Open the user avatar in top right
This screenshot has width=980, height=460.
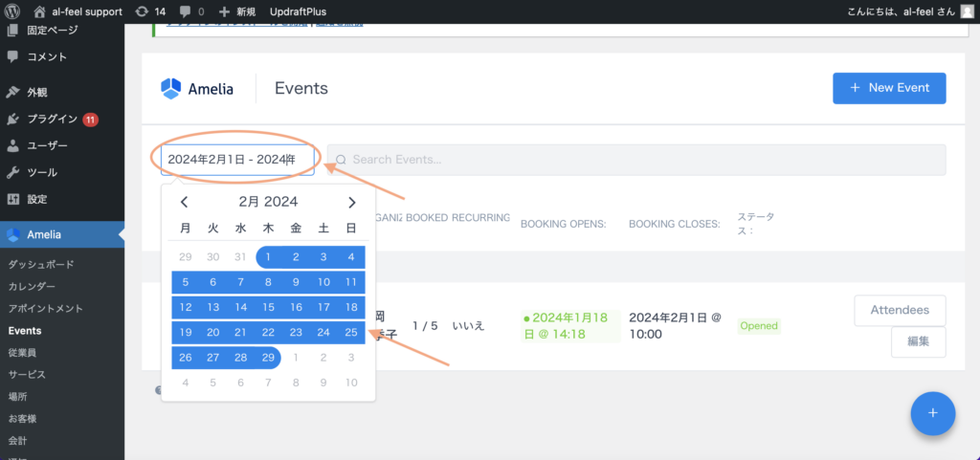coord(968,11)
